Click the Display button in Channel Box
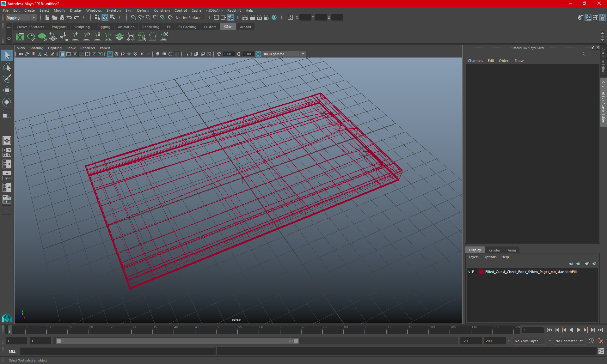 point(475,250)
